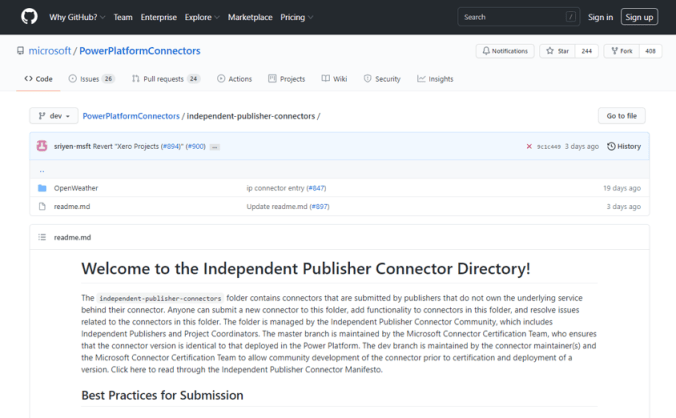Open the sriyen-msft author link
Viewport: 676px width, 418px height.
coord(72,147)
